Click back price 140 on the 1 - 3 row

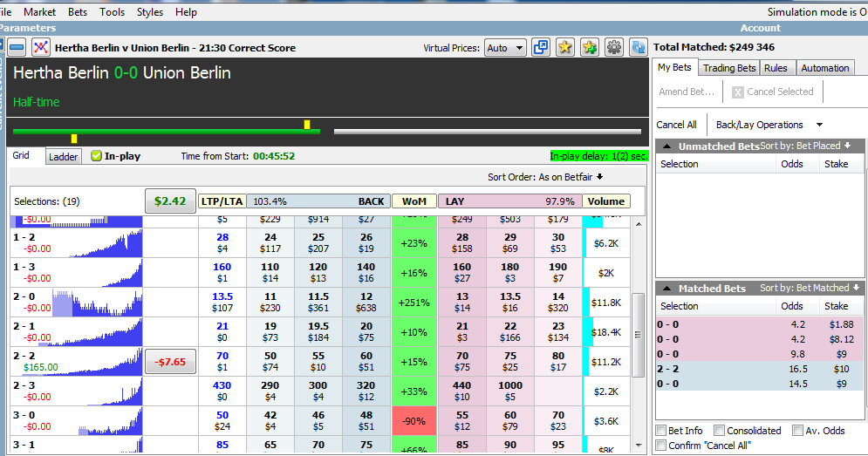click(366, 273)
